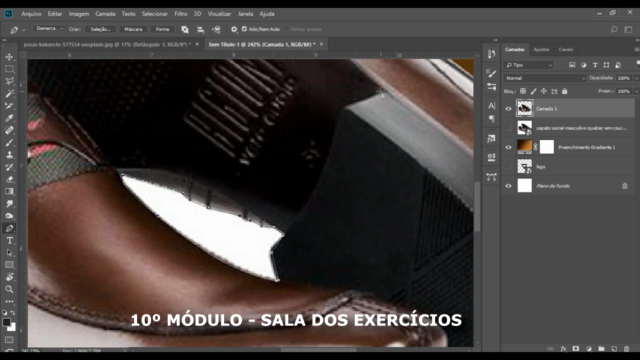Select the Rectangle shape tool
640x360 pixels.
click(9, 265)
